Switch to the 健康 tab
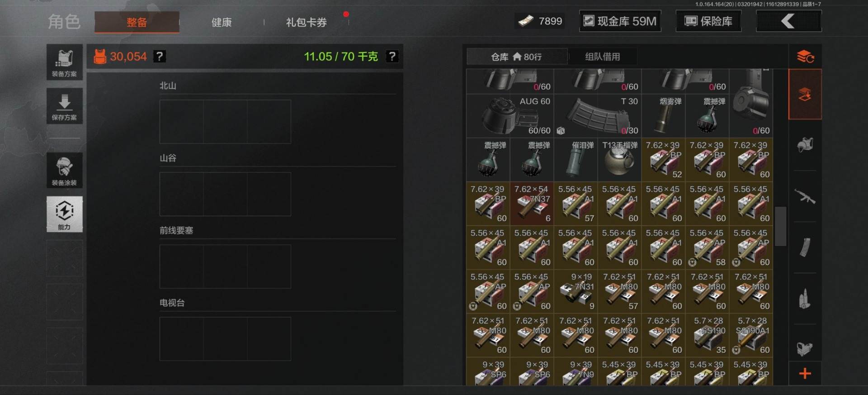 pos(222,22)
